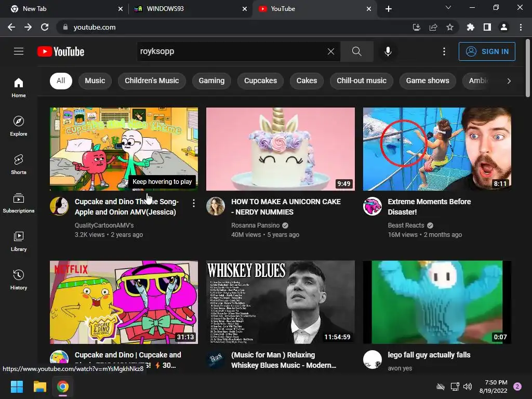Image resolution: width=532 pixels, height=399 pixels.
Task: Open Chrome tab search dropdown chevron
Action: (448, 7)
